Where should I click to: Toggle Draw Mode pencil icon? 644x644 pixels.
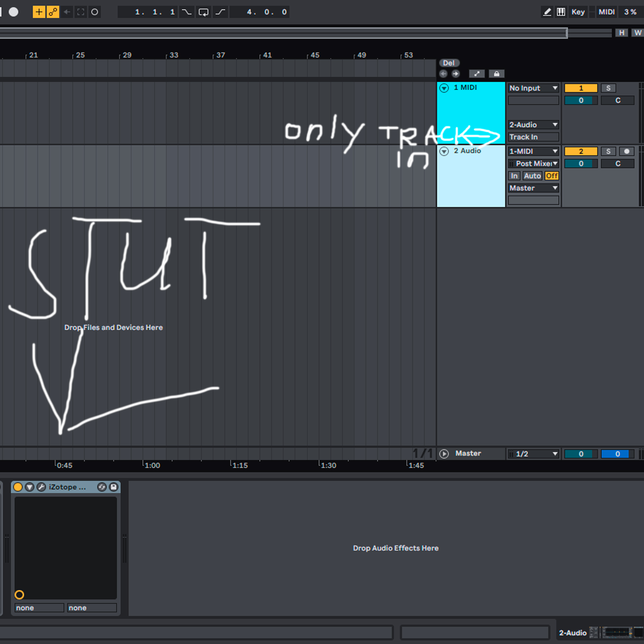(547, 12)
